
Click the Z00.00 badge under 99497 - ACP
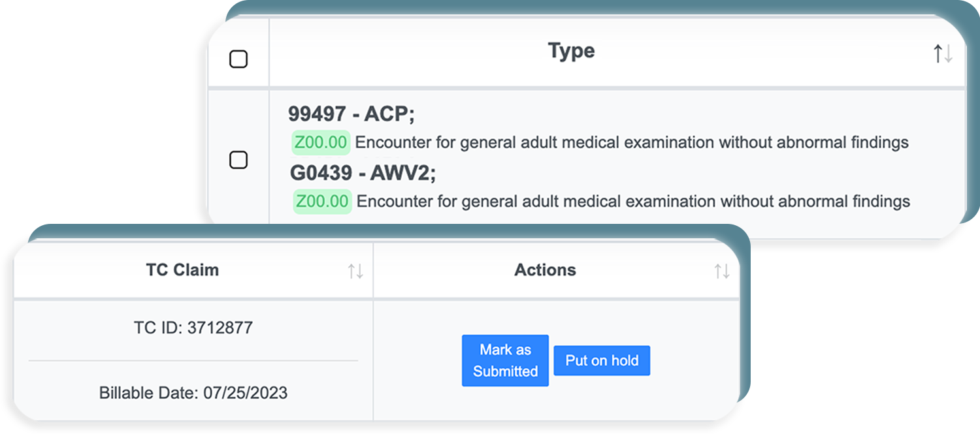click(321, 142)
